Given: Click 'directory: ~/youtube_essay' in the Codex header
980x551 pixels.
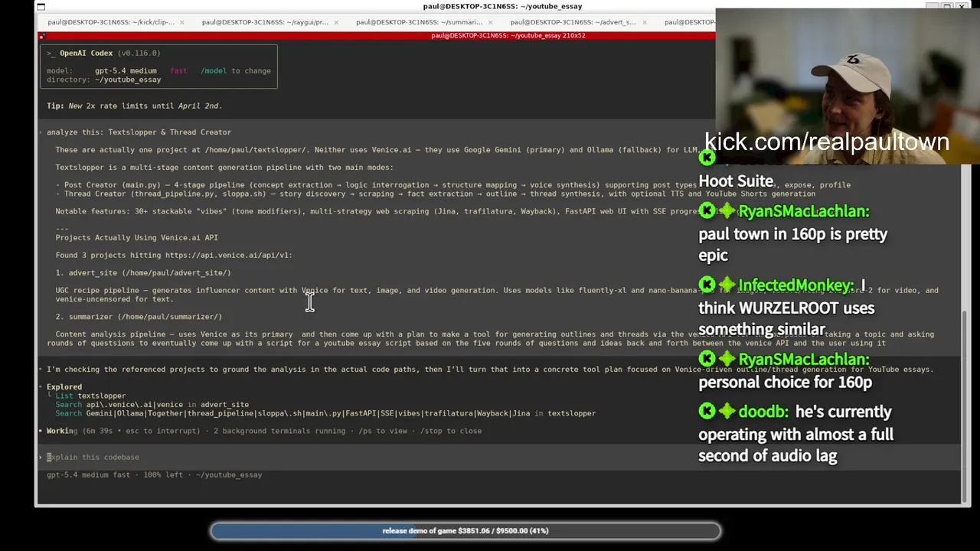Looking at the screenshot, I should (x=103, y=80).
